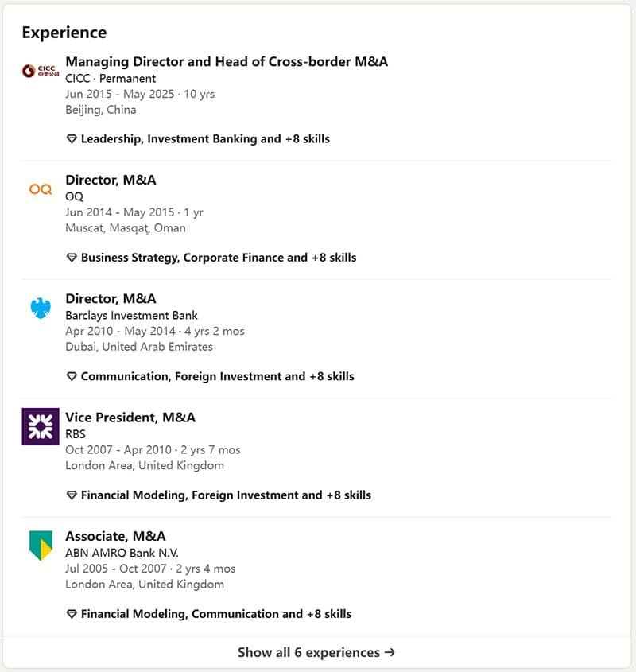Screen dimensions: 636x672
Task: Click the Barclays Investment Bank company name
Action: click(x=131, y=316)
